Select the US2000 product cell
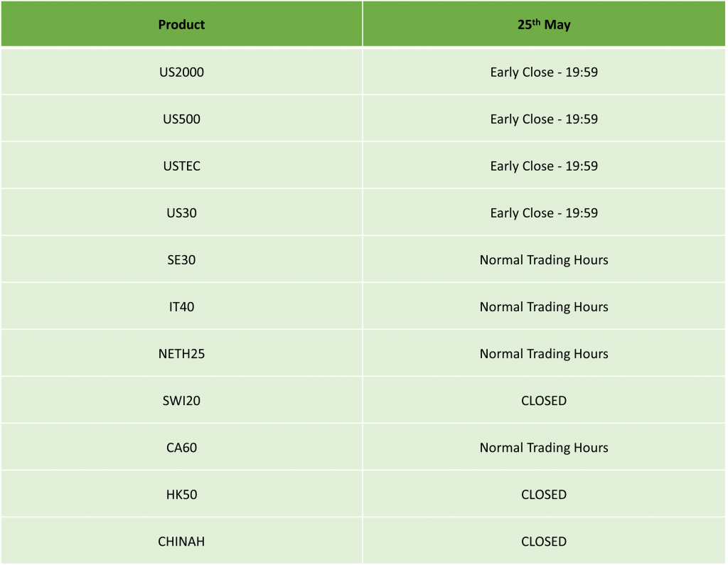This screenshot has width=728, height=565. tap(181, 72)
